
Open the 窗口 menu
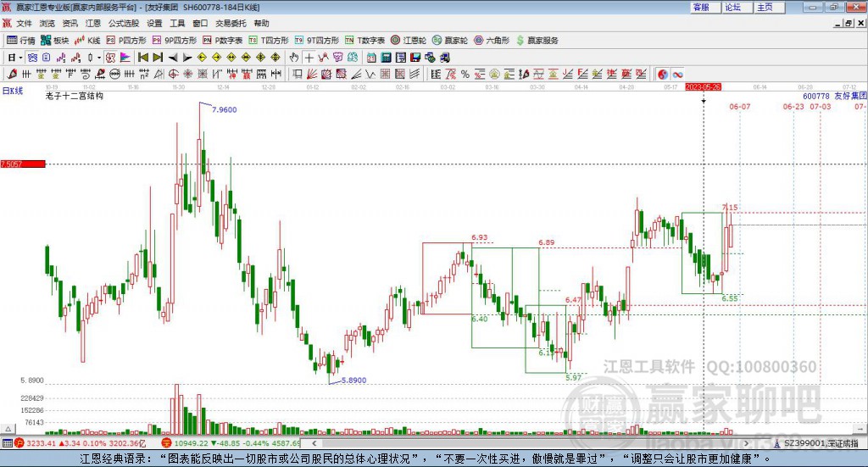point(200,23)
